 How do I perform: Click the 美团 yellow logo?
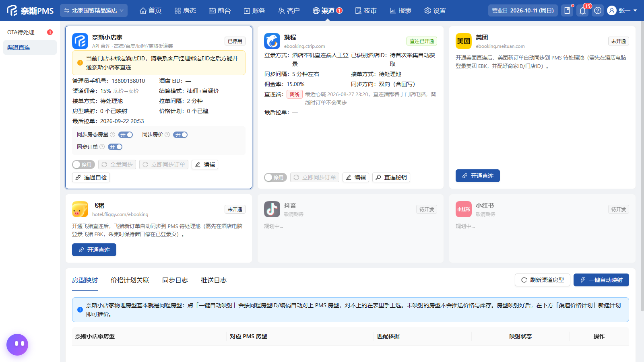[464, 41]
